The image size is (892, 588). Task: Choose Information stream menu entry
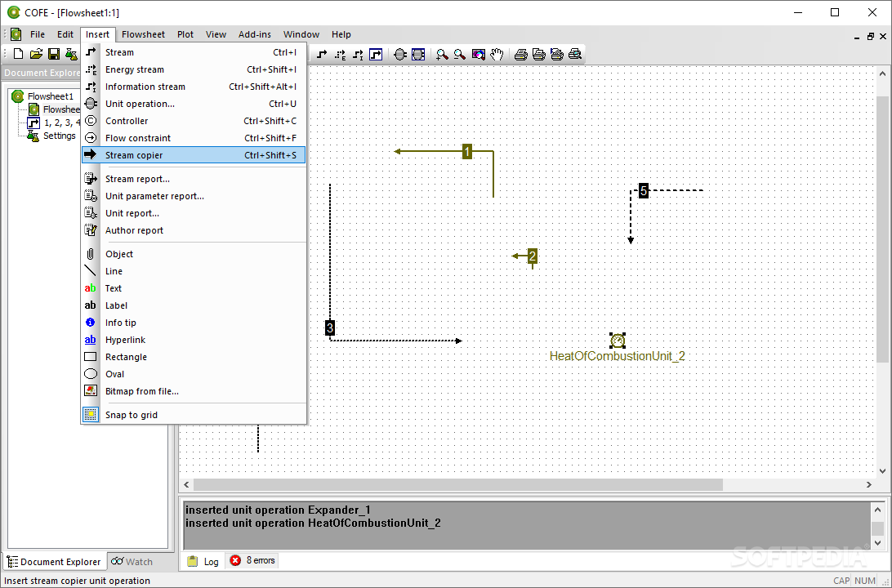(194, 87)
